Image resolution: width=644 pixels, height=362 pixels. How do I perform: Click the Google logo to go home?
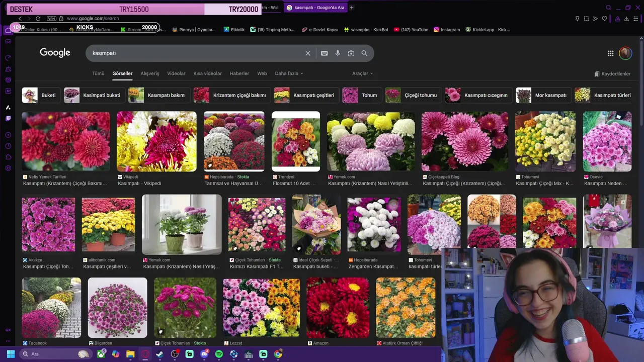(x=55, y=53)
